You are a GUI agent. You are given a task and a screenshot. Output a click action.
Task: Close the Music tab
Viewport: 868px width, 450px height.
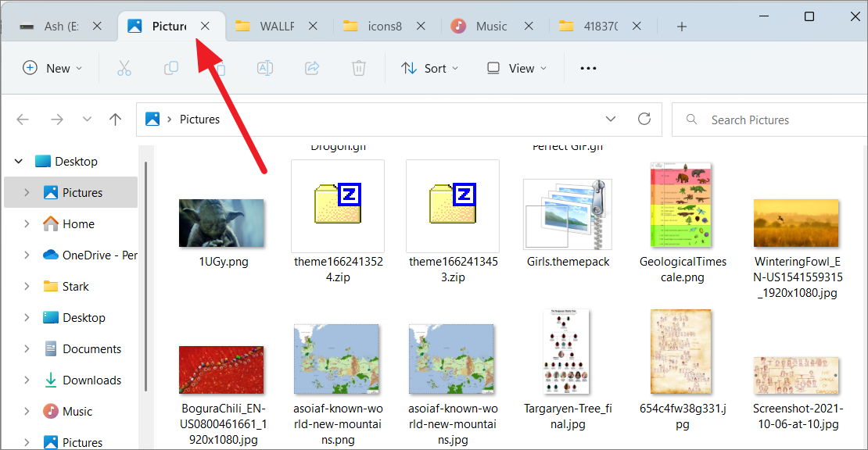pyautogui.click(x=529, y=26)
